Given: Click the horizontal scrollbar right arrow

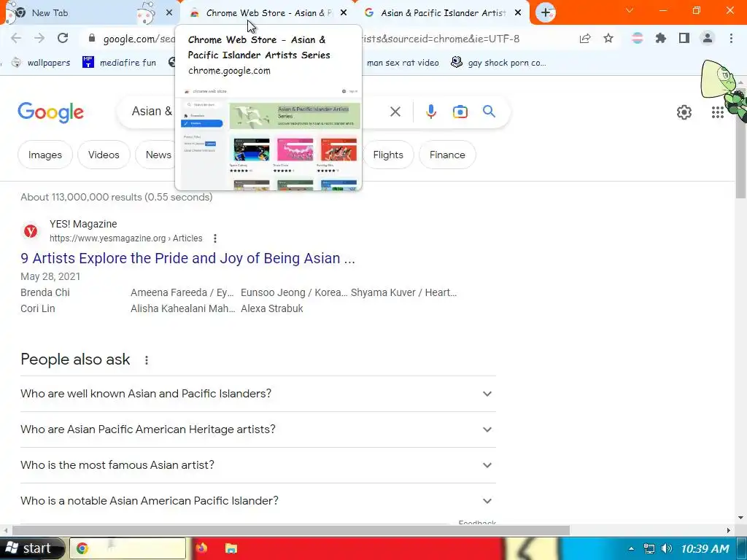Looking at the screenshot, I should 729,530.
